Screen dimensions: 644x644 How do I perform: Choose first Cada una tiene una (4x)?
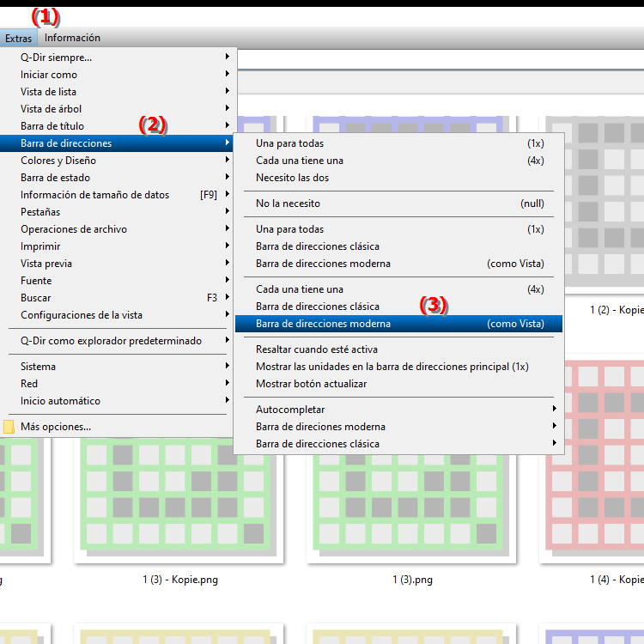(398, 161)
